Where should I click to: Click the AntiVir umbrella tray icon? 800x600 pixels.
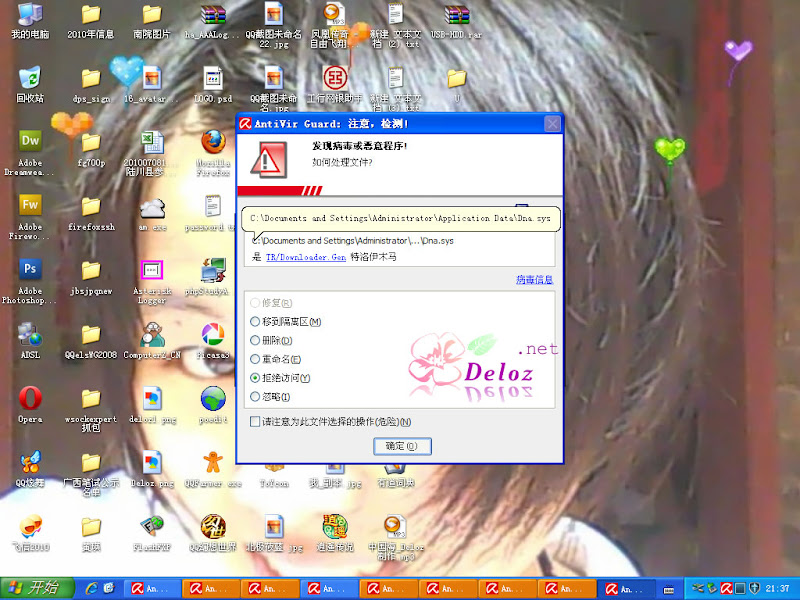(x=726, y=588)
